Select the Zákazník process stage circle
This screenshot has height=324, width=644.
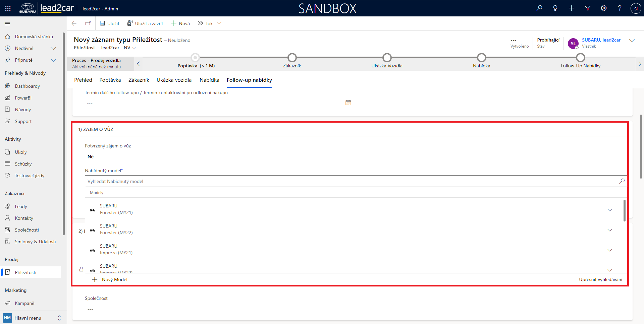[292, 58]
